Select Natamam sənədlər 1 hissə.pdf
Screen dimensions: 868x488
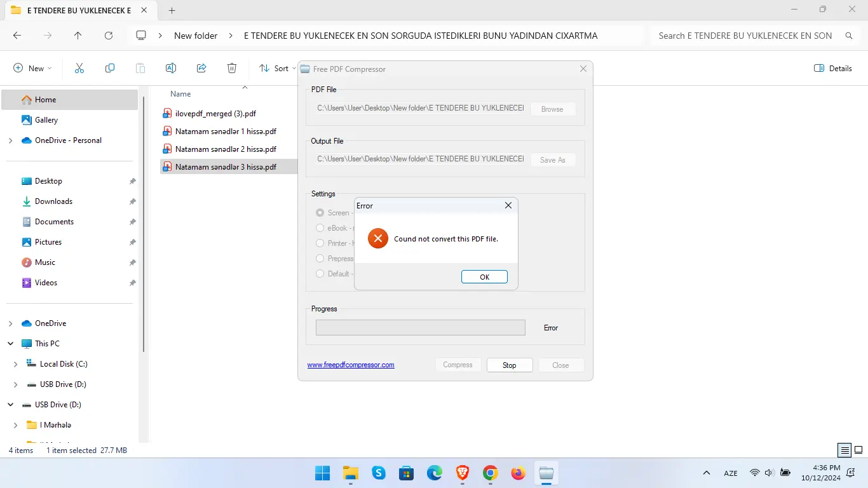click(x=226, y=132)
